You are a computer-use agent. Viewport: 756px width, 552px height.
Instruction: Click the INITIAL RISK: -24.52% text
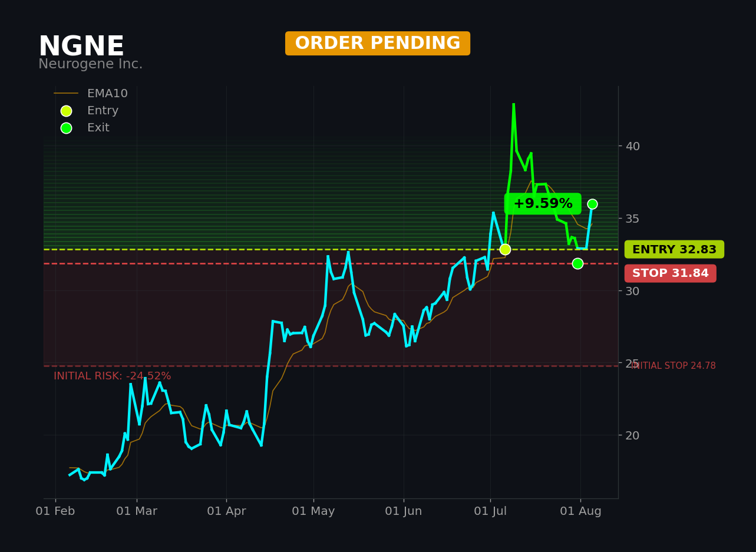pyautogui.click(x=113, y=376)
